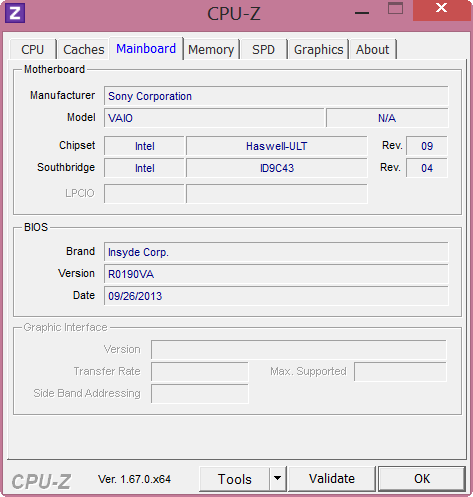Click the Transfer Rate field

(x=200, y=372)
